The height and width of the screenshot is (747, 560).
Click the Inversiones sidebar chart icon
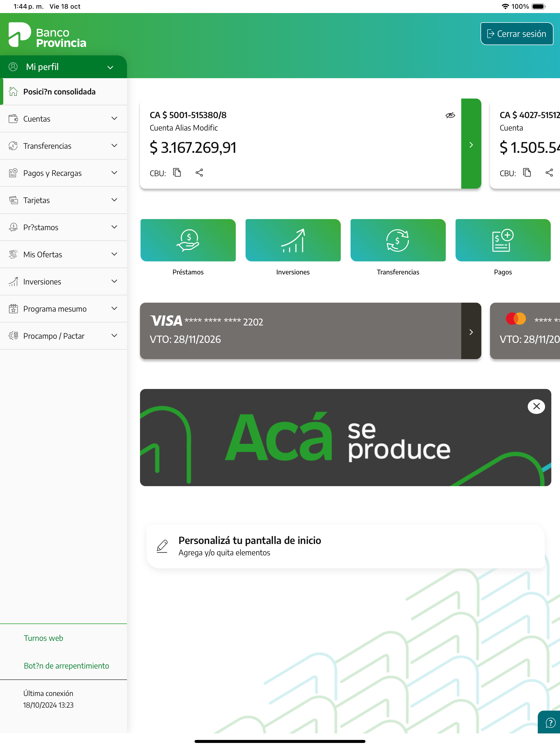[13, 281]
